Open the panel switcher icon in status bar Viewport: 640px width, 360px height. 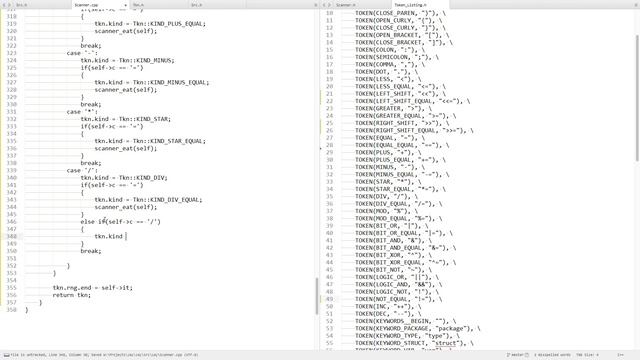(x=7, y=355)
